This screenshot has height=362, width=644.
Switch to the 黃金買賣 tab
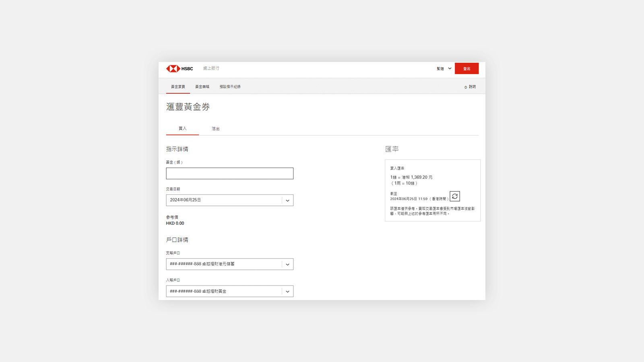(x=178, y=87)
